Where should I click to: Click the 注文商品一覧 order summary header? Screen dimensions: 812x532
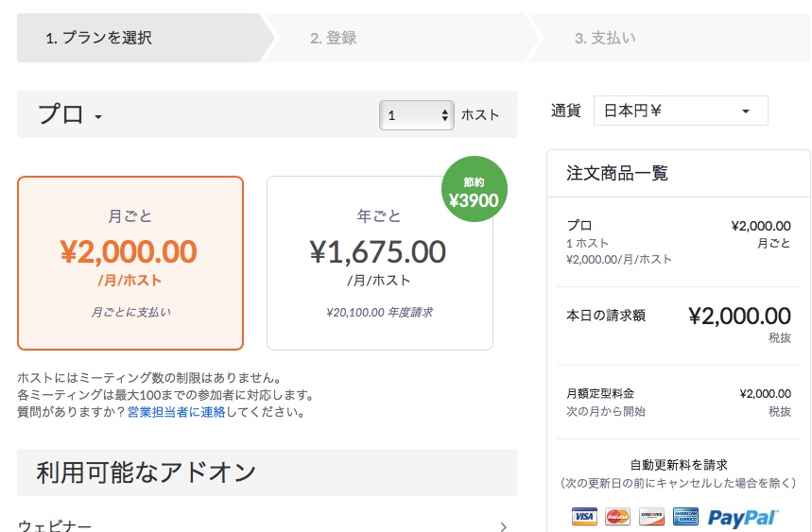(x=617, y=173)
